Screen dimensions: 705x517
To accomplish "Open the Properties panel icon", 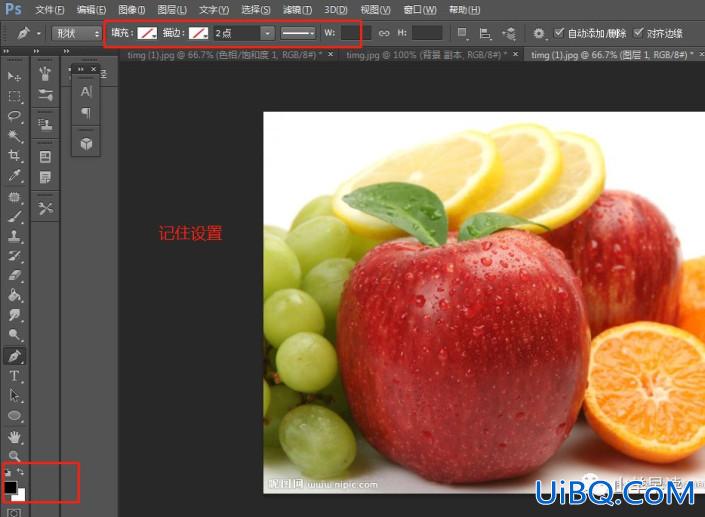I will click(x=45, y=157).
